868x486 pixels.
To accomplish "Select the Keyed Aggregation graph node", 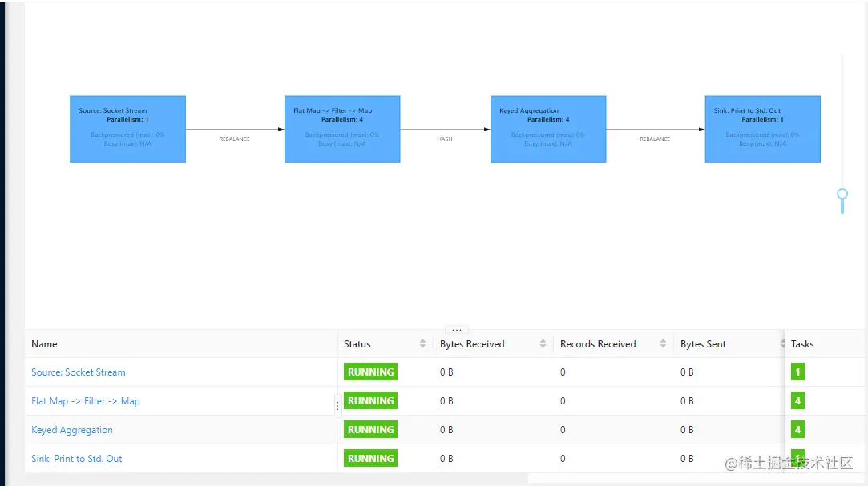I will tap(548, 129).
